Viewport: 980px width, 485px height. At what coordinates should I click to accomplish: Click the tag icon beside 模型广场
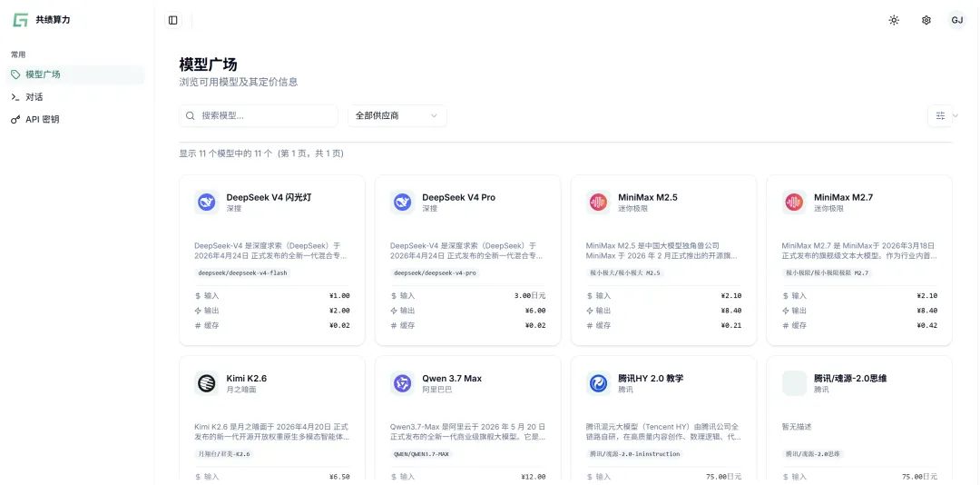15,74
